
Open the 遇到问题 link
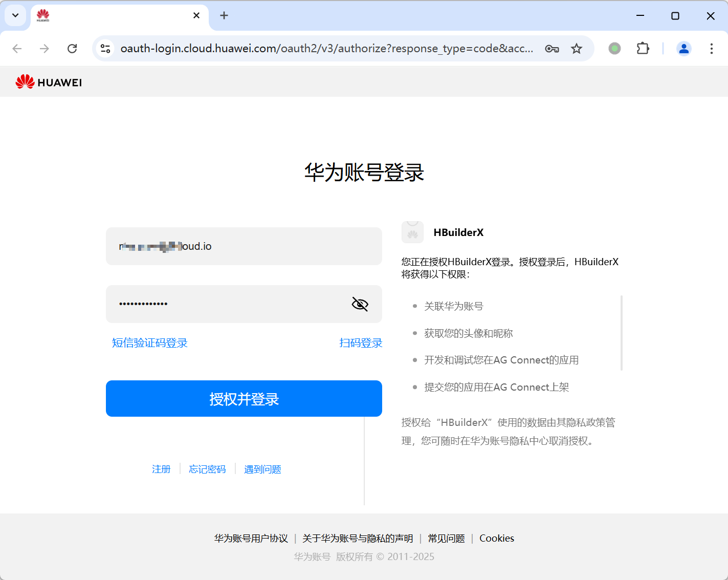[262, 469]
